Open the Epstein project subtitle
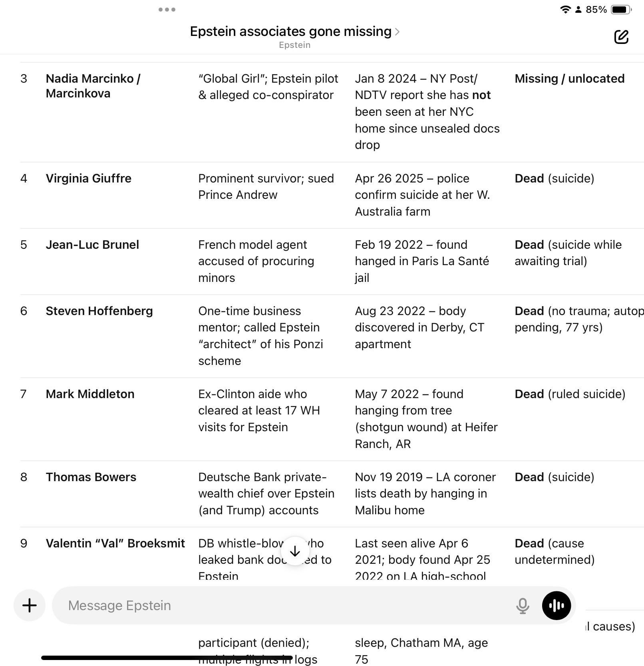Image resolution: width=644 pixels, height=666 pixels. tap(295, 45)
